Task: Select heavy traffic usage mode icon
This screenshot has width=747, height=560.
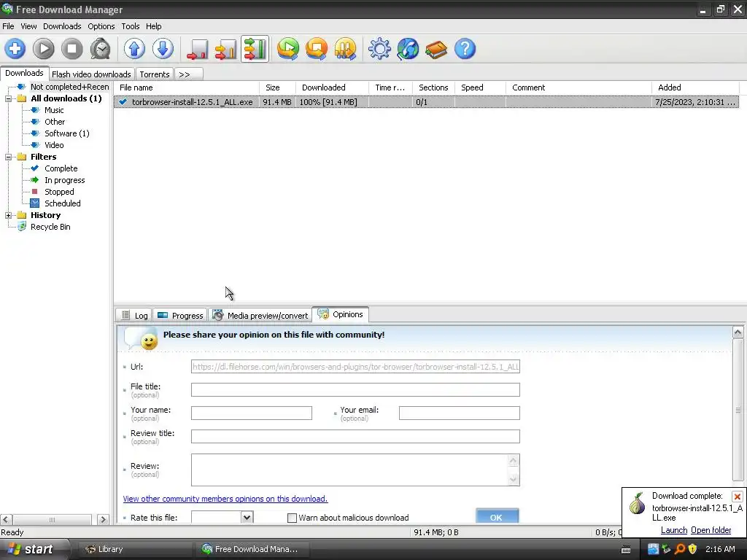Action: pos(255,49)
